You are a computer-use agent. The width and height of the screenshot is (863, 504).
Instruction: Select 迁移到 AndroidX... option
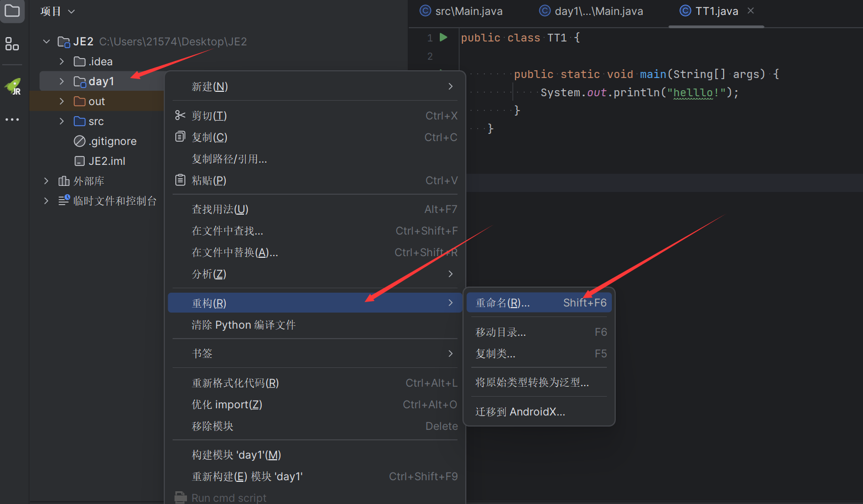[x=539, y=412]
